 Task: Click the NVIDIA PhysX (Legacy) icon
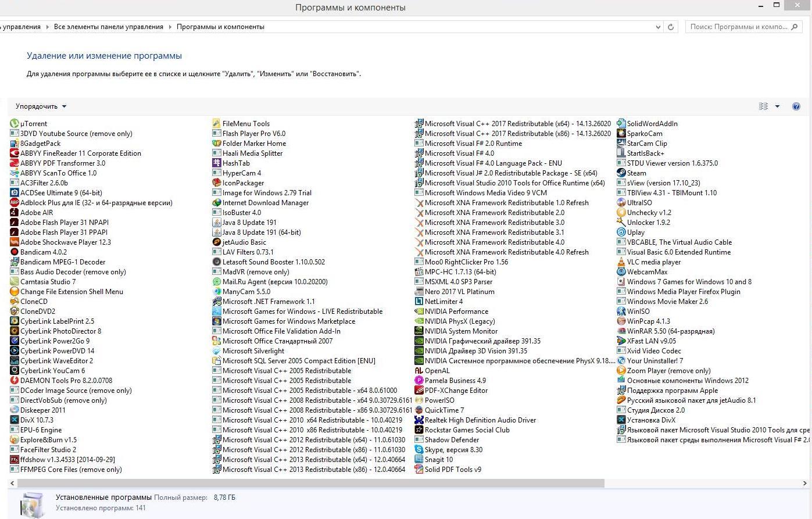pyautogui.click(x=419, y=321)
